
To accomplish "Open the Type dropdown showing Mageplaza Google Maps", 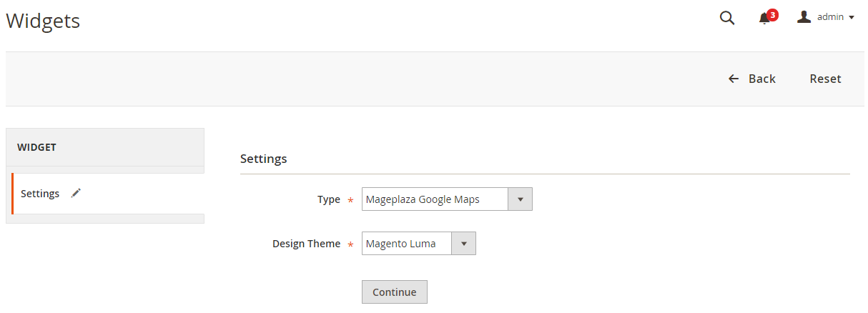I will (435, 199).
